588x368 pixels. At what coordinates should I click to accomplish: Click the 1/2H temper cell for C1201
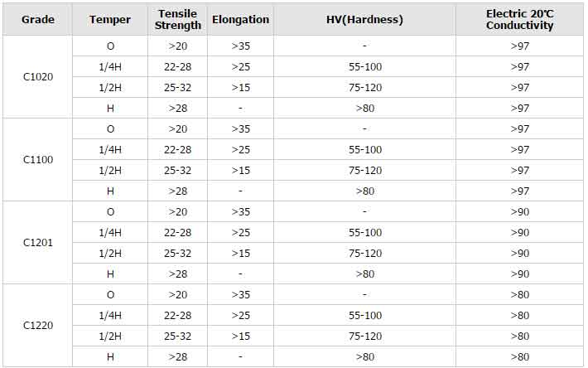click(110, 253)
